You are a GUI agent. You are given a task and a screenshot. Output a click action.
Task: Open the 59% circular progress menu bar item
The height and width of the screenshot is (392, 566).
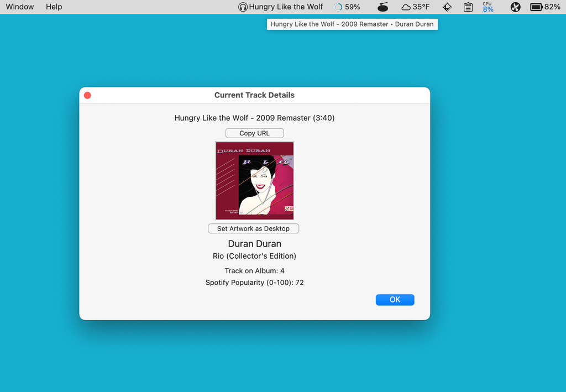347,7
